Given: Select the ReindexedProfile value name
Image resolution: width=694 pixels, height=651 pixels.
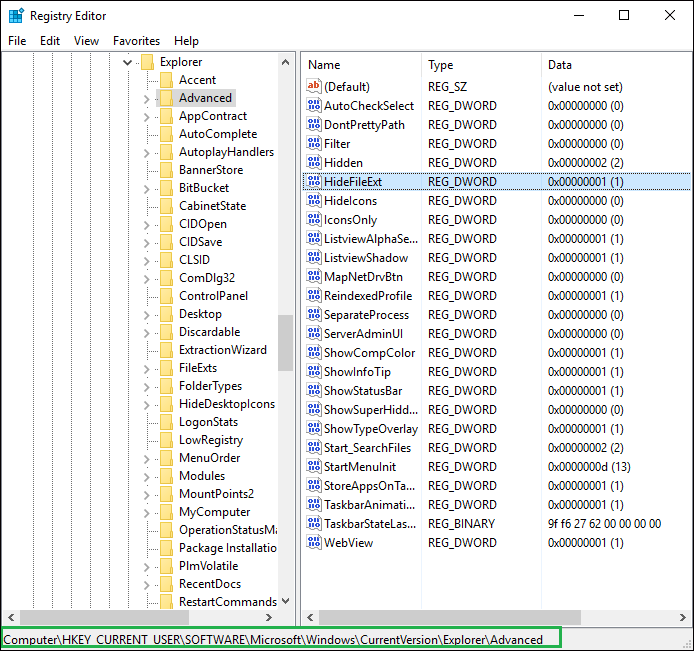Looking at the screenshot, I should [368, 296].
